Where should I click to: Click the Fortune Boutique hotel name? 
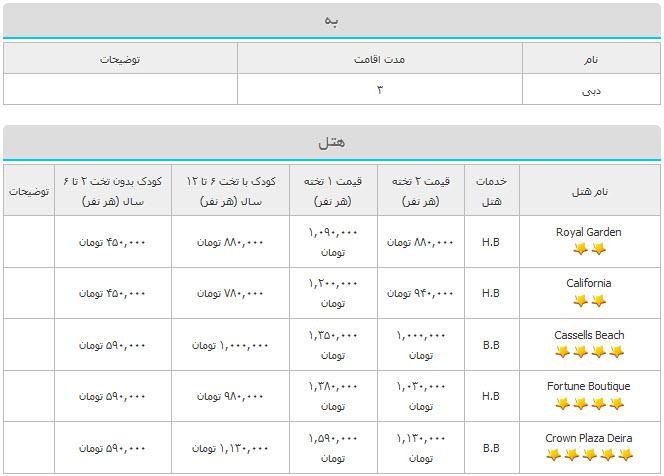[x=589, y=386]
